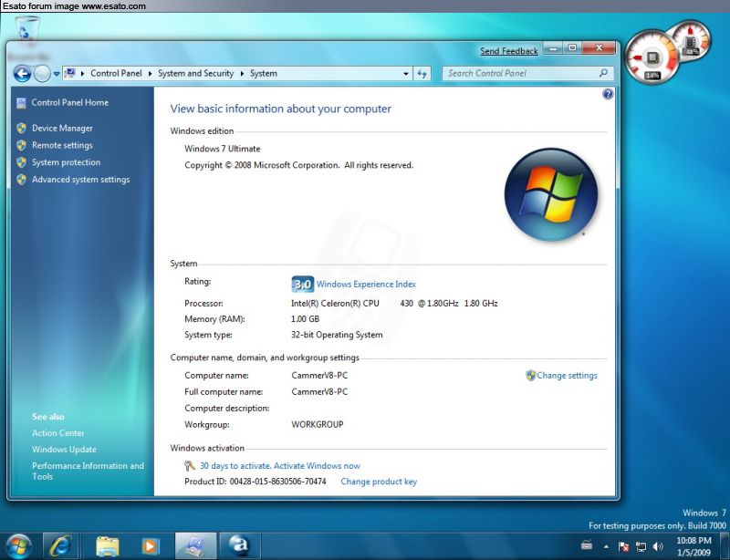Click Change product key link
Screen dimensions: 730x560
pos(379,482)
